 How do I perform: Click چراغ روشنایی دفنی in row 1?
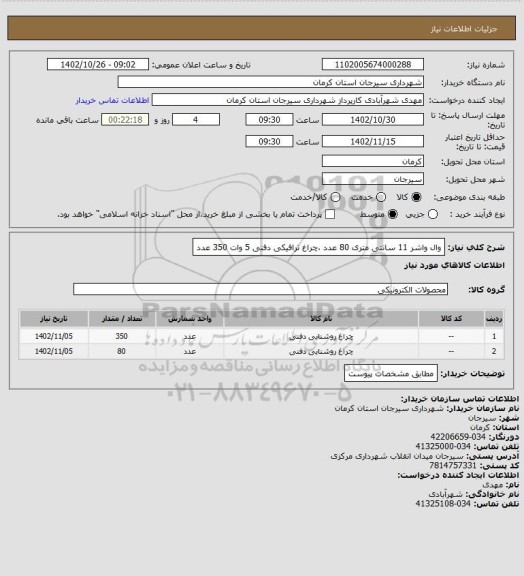point(321,336)
